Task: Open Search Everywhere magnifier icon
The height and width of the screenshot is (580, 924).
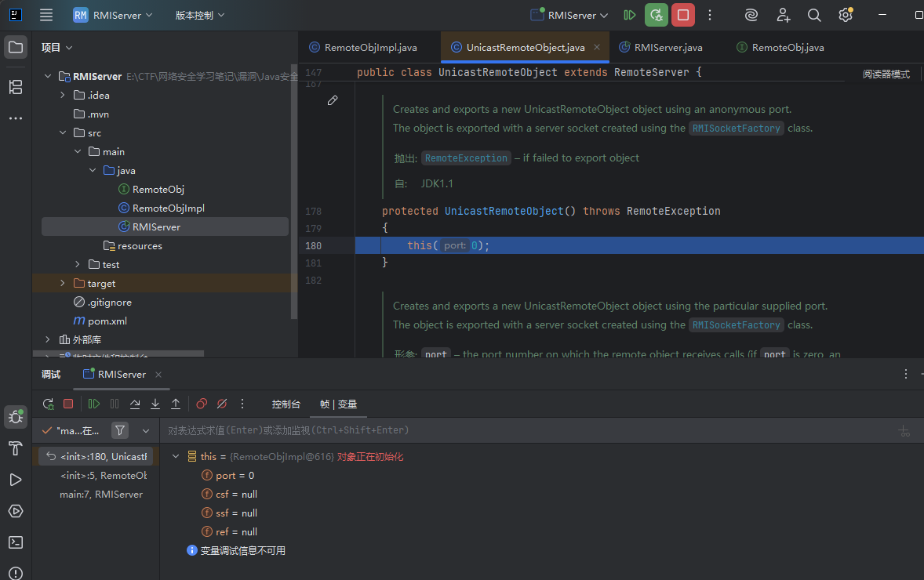Action: [x=814, y=15]
